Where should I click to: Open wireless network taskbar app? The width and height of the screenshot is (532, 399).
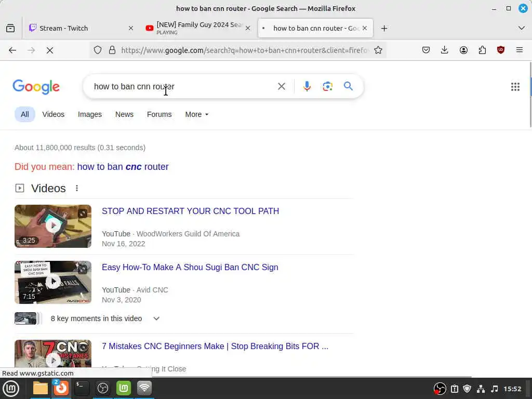[x=144, y=388]
